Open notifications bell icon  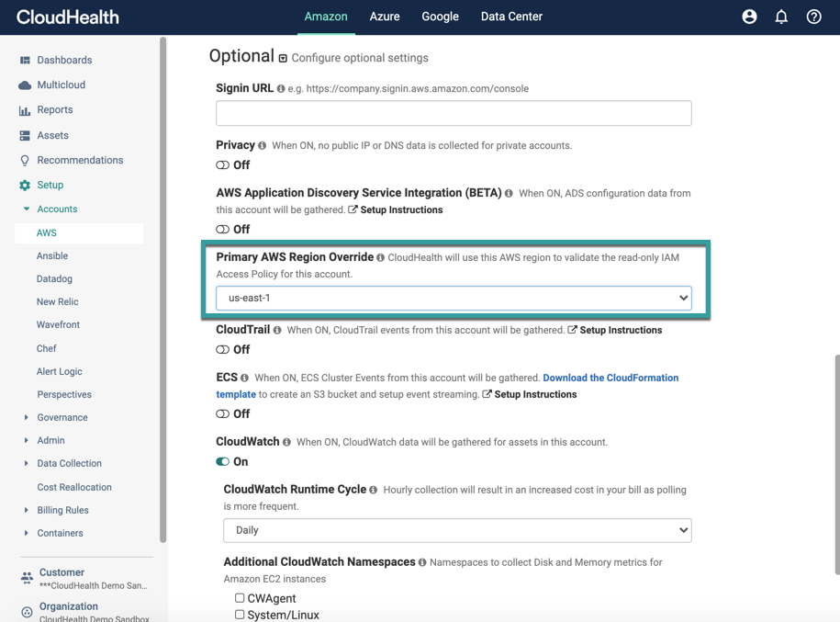pyautogui.click(x=781, y=17)
